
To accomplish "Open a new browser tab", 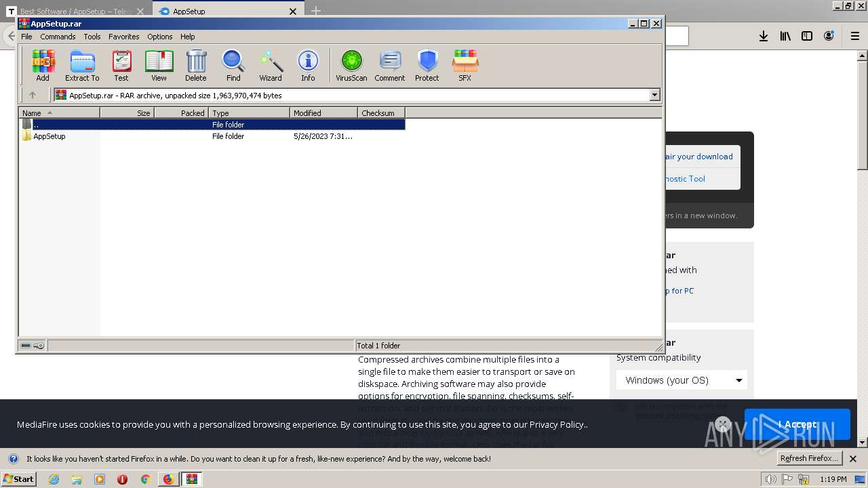I will point(315,11).
